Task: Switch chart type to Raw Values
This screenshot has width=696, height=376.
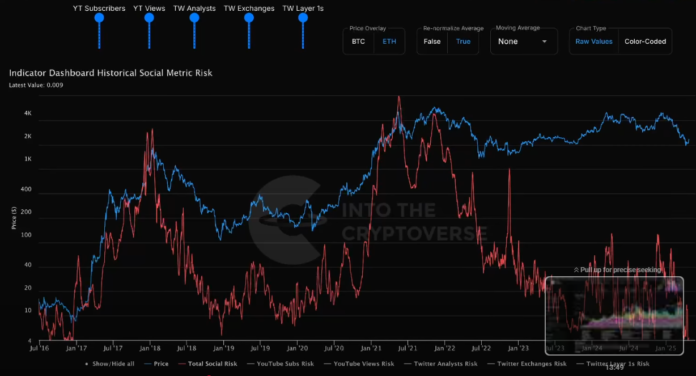Action: tap(594, 42)
